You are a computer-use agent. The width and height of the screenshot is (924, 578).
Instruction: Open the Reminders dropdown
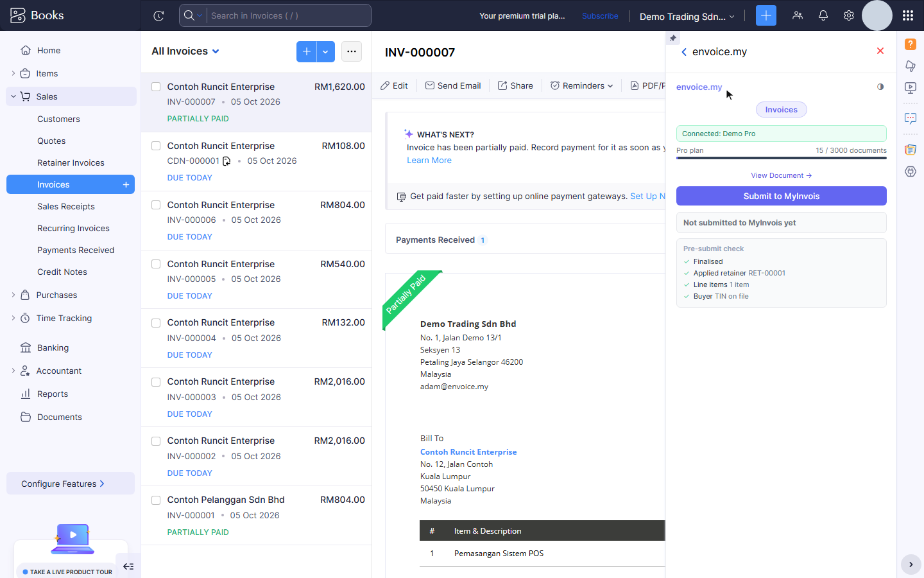tap(581, 85)
